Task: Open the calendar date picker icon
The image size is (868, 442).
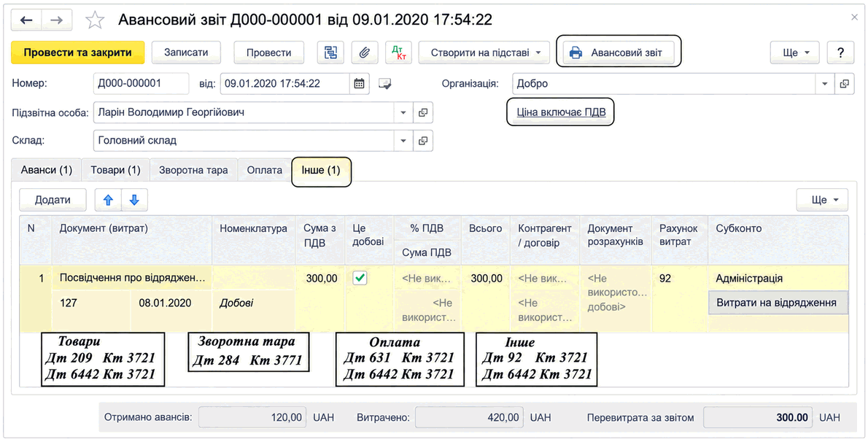Action: click(359, 84)
